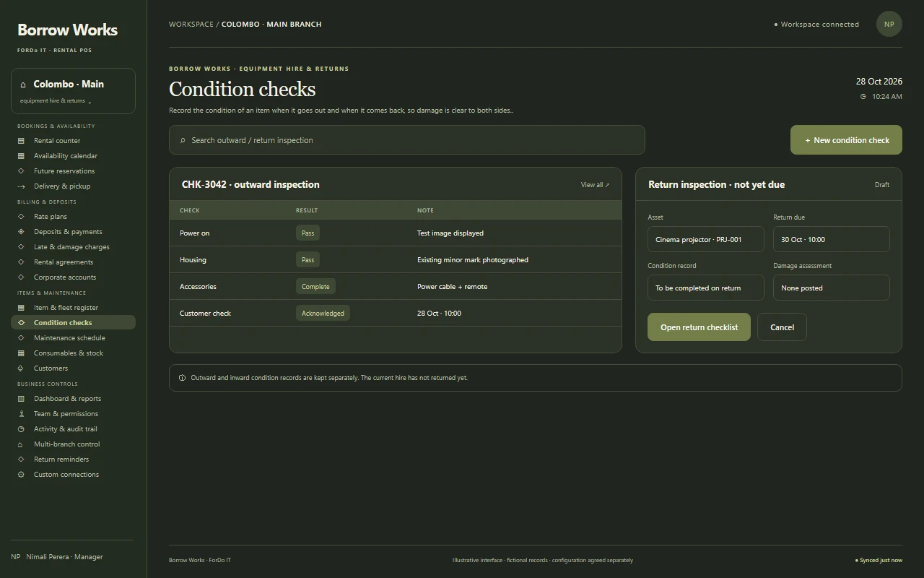Click the Activity & audit trail clock icon
This screenshot has height=578, width=924.
click(21, 429)
